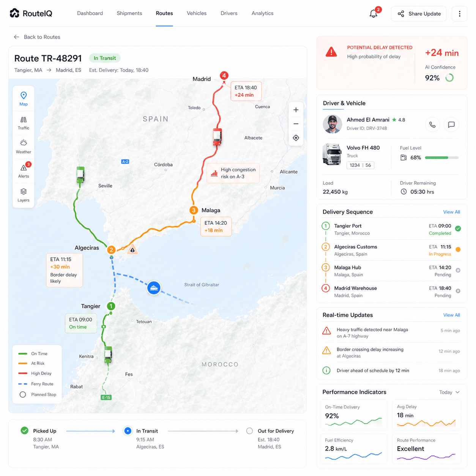Viewport: 476px width, 476px height.
Task: Open the On-Time Delivery 92% card
Action: (354, 415)
